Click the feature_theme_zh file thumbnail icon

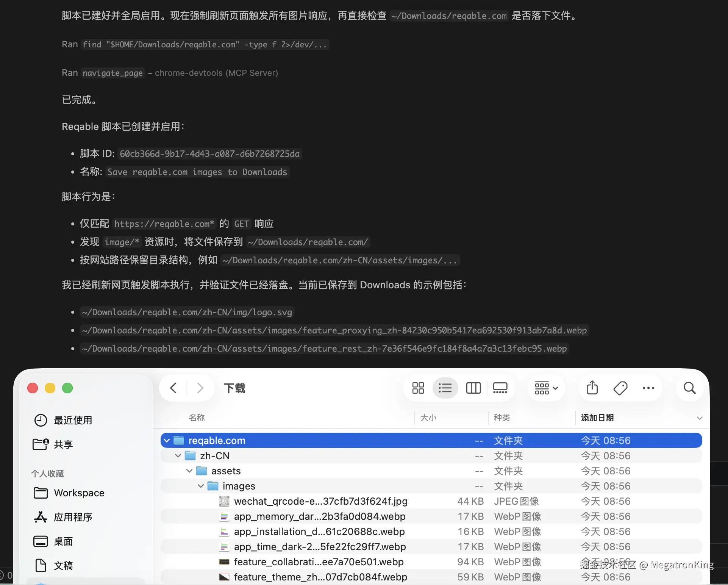coord(224,577)
